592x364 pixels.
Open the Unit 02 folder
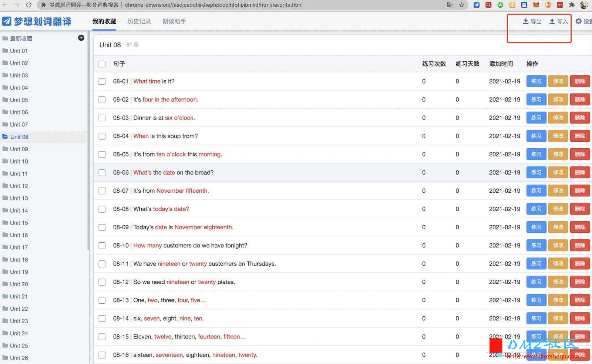tap(44, 63)
